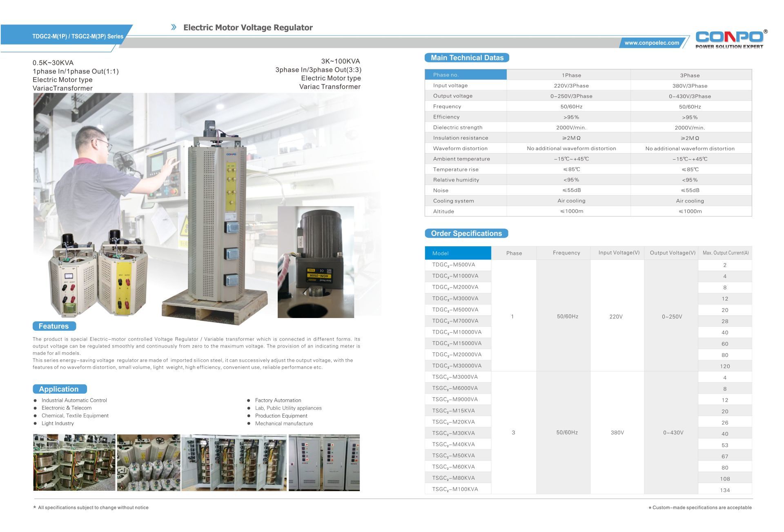784x532 pixels.
Task: Click the Input voltage row label
Action: [450, 85]
